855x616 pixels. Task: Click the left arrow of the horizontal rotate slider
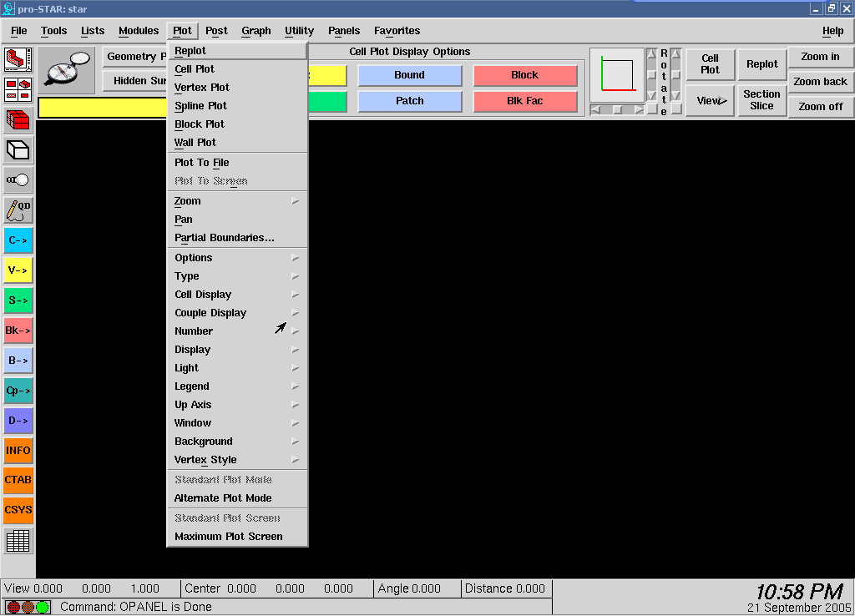(595, 109)
